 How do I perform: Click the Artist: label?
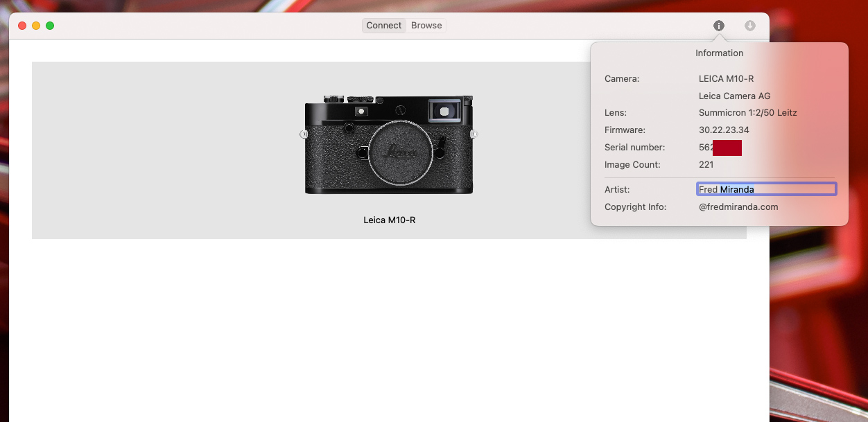point(617,189)
